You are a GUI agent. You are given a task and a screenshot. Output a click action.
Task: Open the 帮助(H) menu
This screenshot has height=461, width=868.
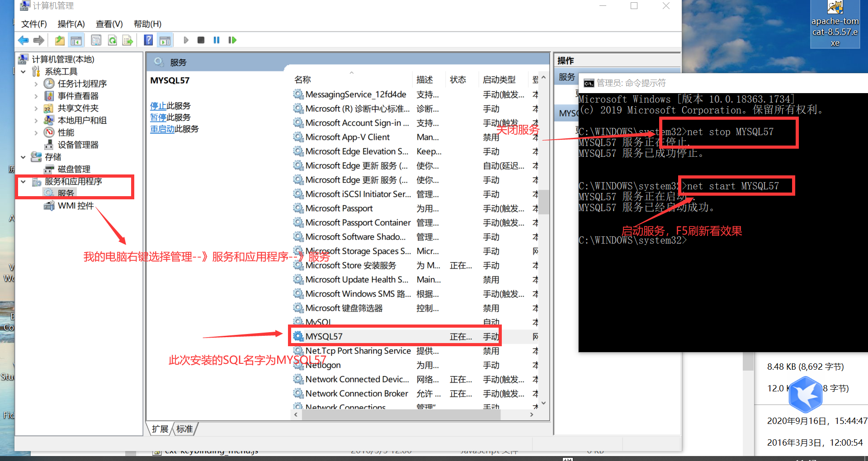147,24
